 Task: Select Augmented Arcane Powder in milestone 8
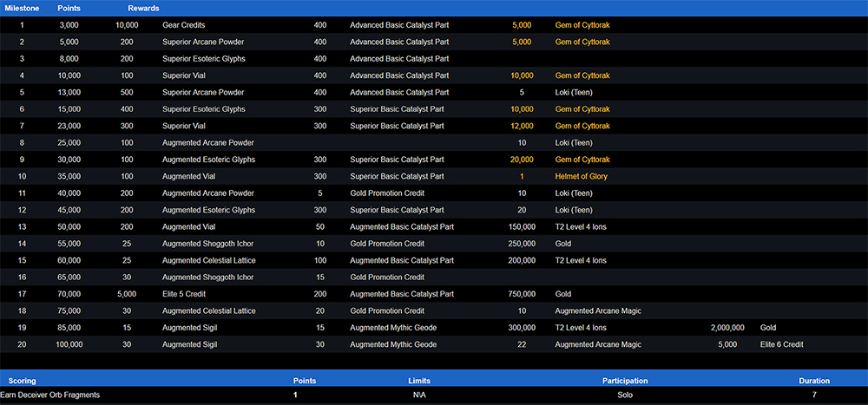pyautogui.click(x=205, y=142)
